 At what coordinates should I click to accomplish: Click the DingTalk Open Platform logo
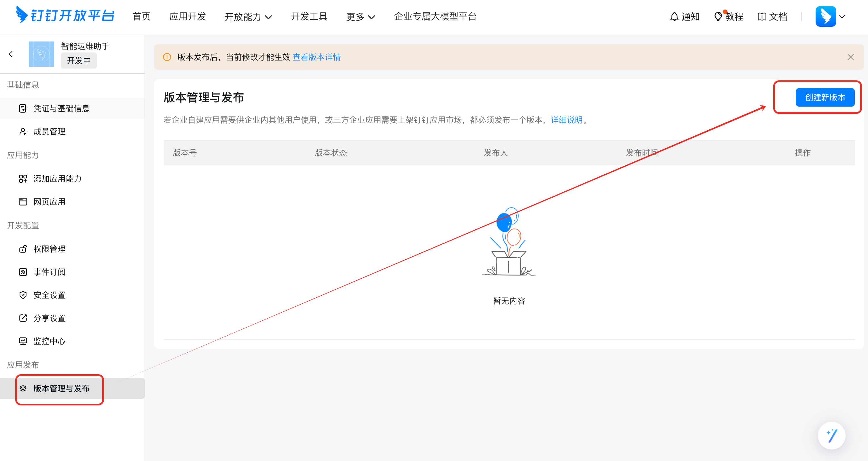(65, 16)
